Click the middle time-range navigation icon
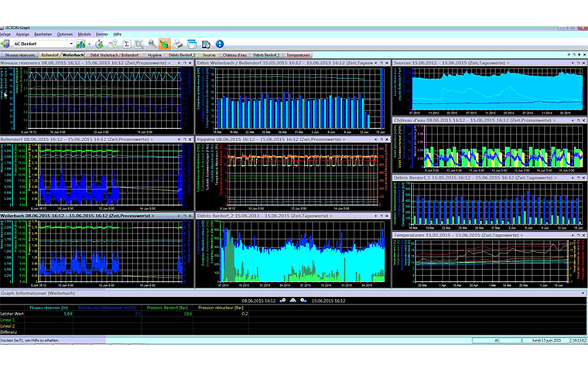 pos(293,301)
